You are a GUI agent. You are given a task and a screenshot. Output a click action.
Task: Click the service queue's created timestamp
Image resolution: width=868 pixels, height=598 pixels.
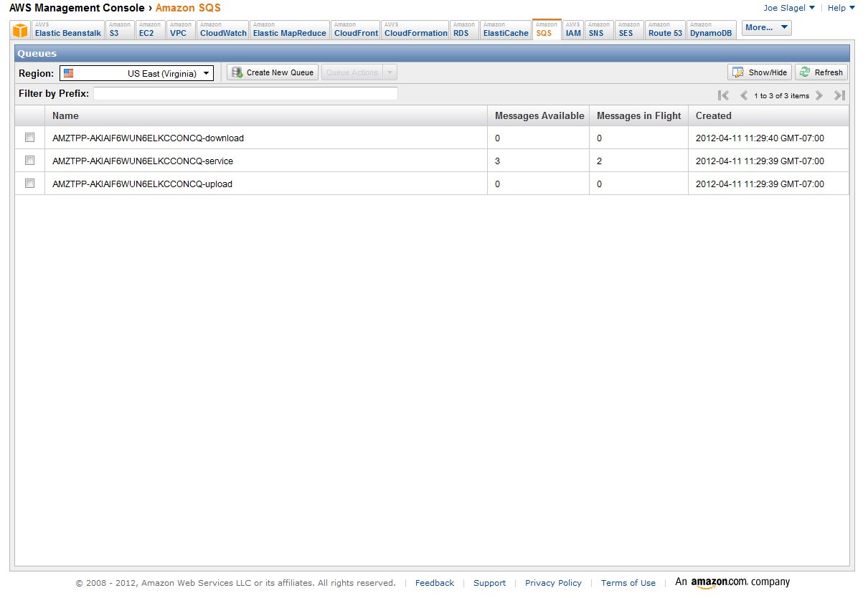click(x=760, y=161)
